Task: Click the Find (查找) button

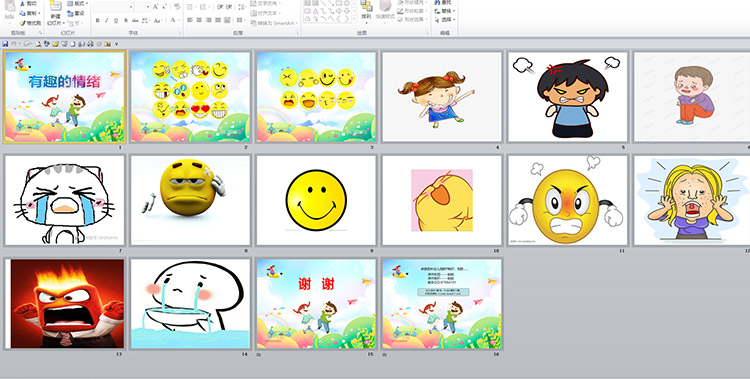Action: click(x=442, y=2)
